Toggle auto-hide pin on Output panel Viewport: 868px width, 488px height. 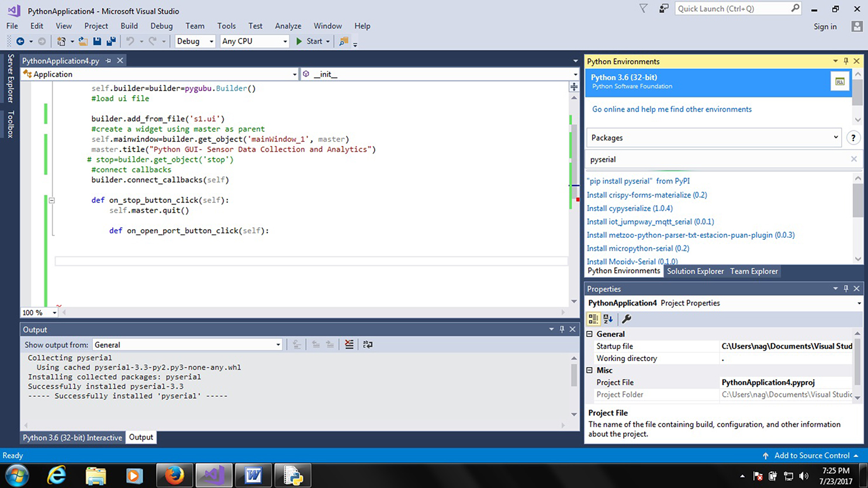coord(562,330)
